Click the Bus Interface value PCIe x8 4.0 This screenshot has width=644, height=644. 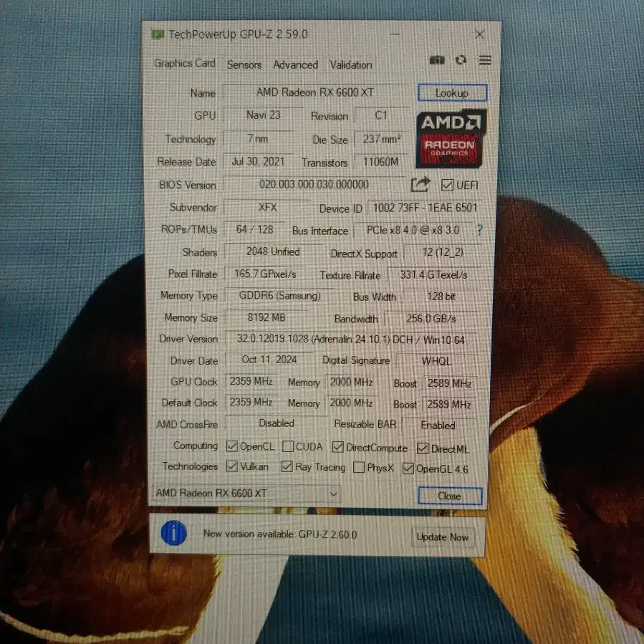click(x=413, y=230)
